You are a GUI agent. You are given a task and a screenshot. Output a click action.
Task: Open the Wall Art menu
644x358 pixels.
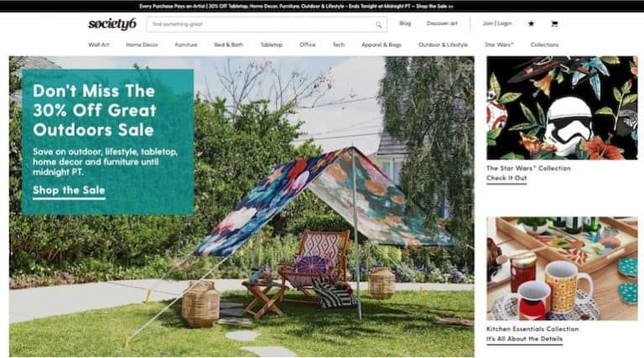(x=99, y=44)
